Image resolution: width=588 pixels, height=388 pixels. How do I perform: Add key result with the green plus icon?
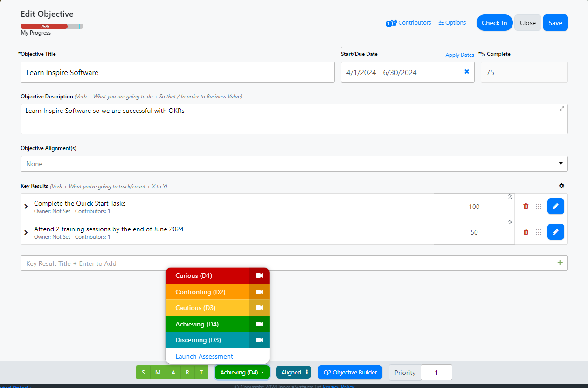[x=560, y=263]
